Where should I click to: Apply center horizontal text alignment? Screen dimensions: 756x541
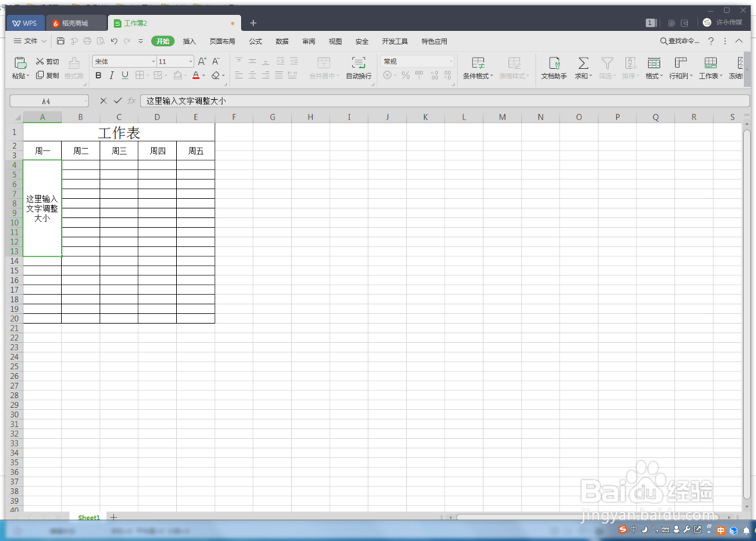coord(253,76)
